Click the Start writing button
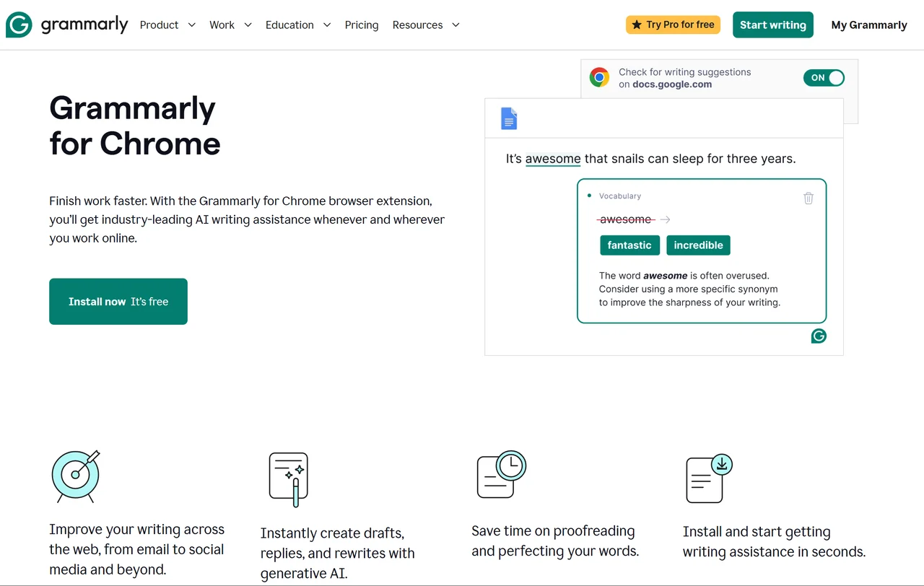The height and width of the screenshot is (586, 924). 773,24
